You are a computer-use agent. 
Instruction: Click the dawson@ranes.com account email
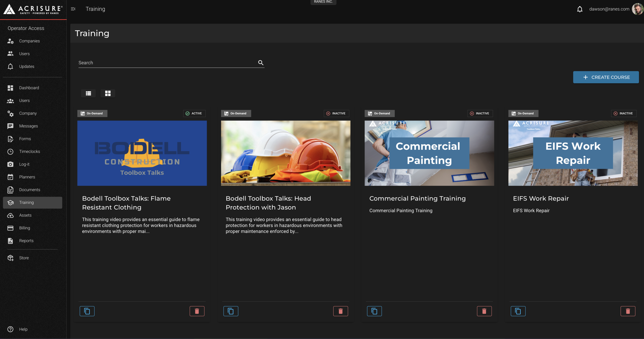pos(609,9)
